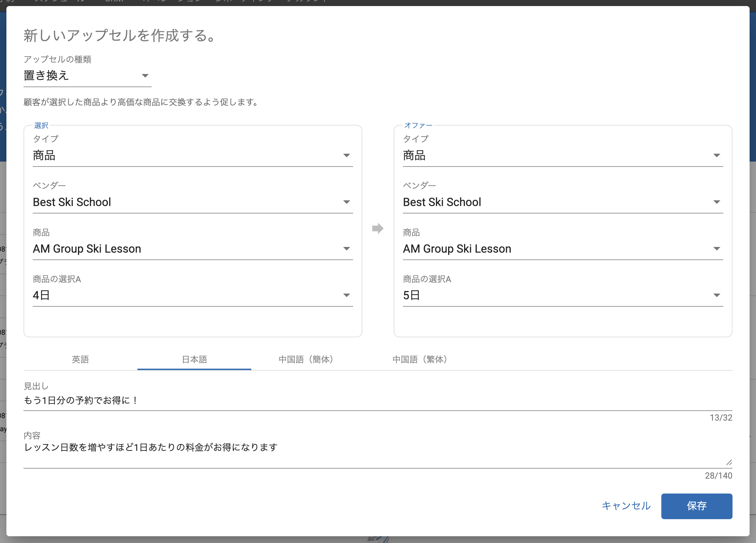The height and width of the screenshot is (543, 756).
Task: Click the gray arrow between 選択 and オファー
Action: 378,228
